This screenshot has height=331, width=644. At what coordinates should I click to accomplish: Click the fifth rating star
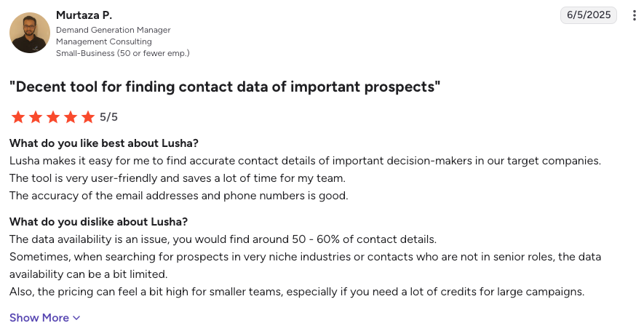tap(88, 117)
